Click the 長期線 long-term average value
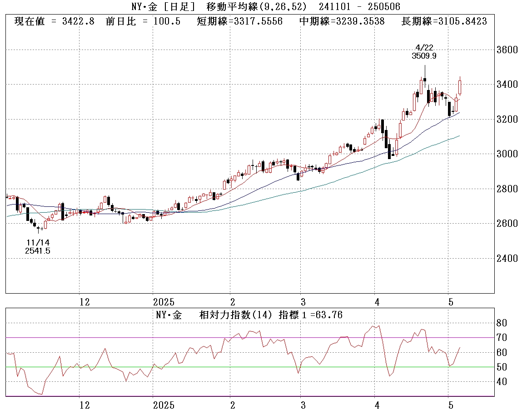532x410 pixels. 444,21
